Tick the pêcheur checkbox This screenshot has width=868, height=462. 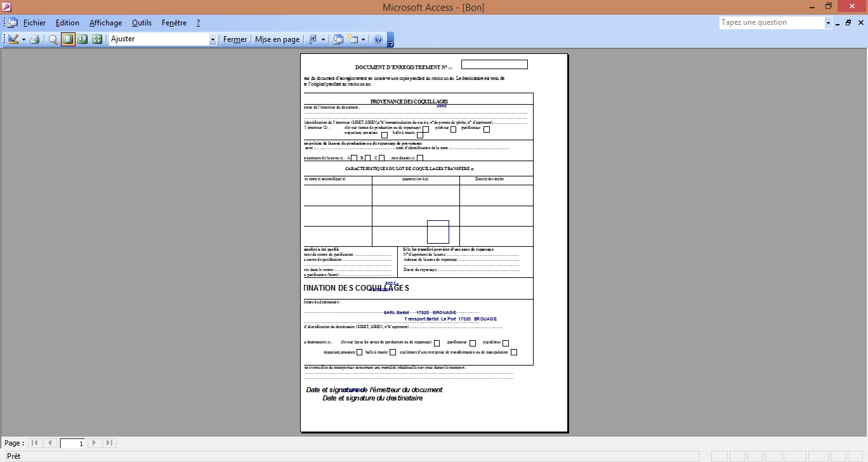click(453, 129)
